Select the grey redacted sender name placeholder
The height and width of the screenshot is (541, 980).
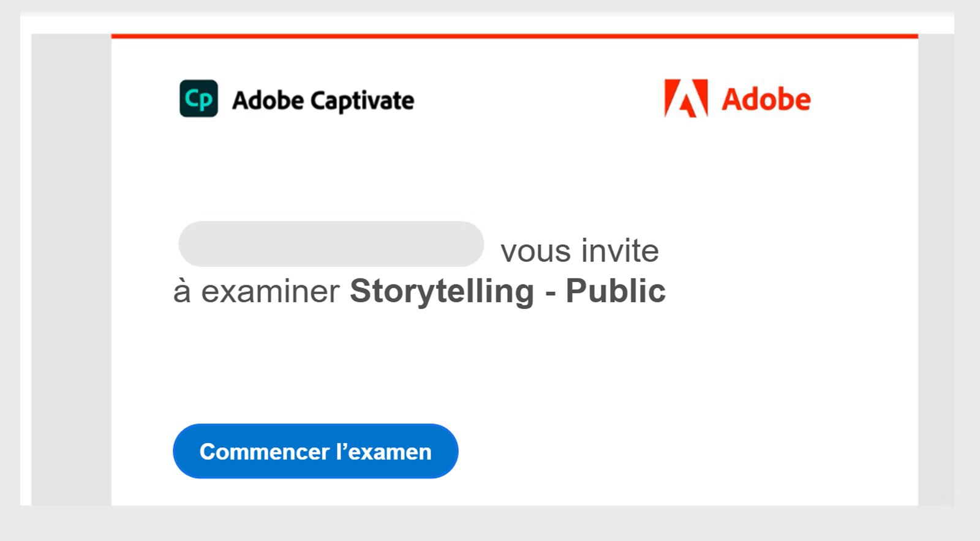[331, 244]
